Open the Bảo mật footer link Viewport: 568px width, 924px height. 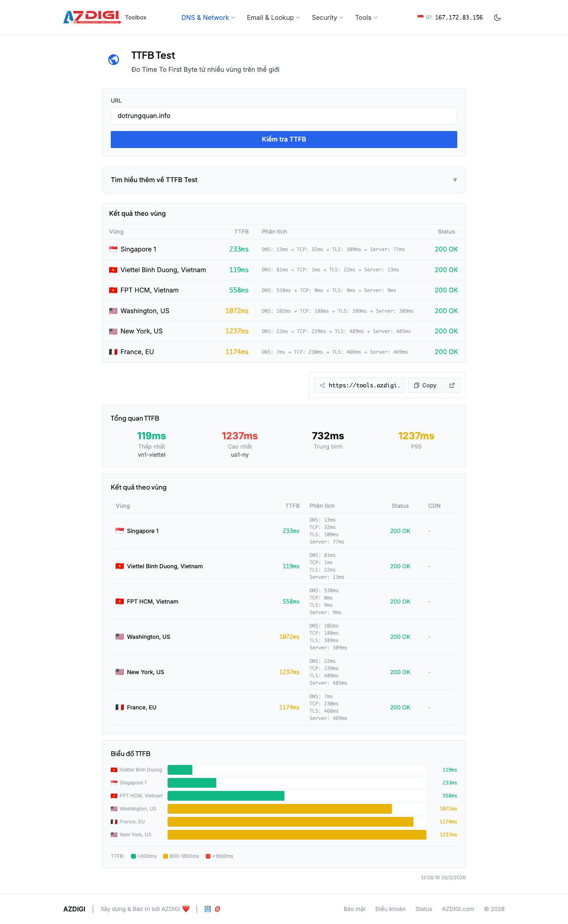pyautogui.click(x=354, y=909)
